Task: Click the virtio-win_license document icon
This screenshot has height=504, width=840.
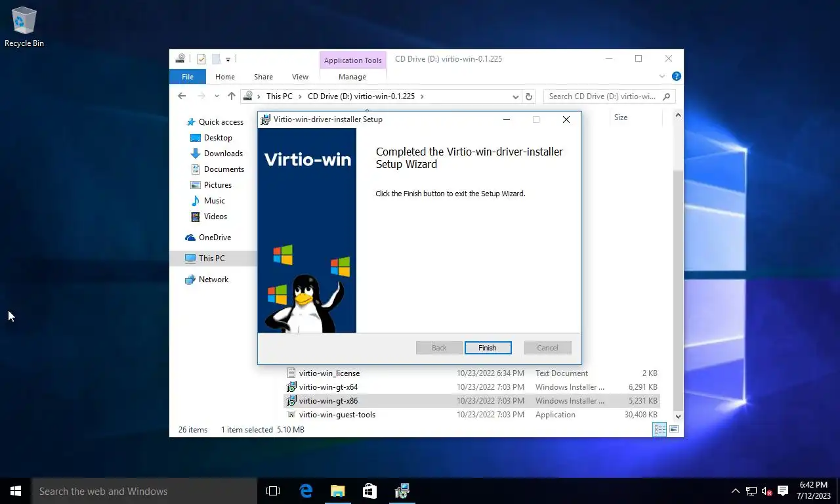Action: 291,373
